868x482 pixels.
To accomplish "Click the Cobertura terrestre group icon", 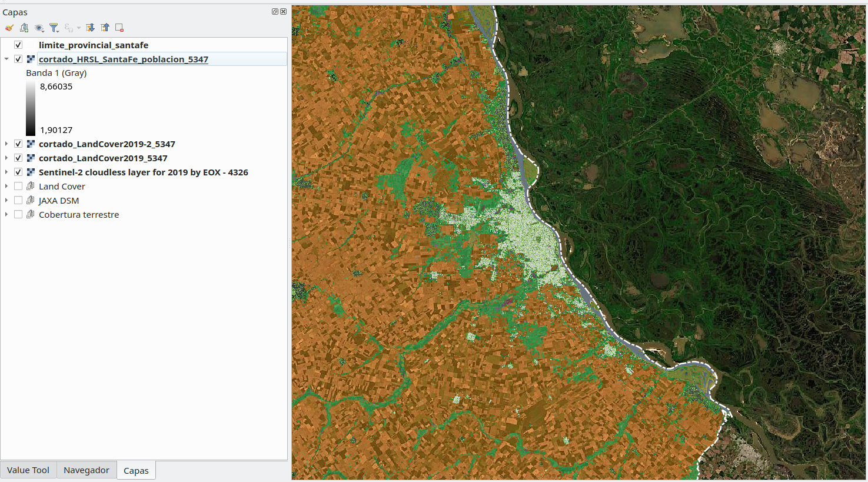I will click(x=31, y=214).
